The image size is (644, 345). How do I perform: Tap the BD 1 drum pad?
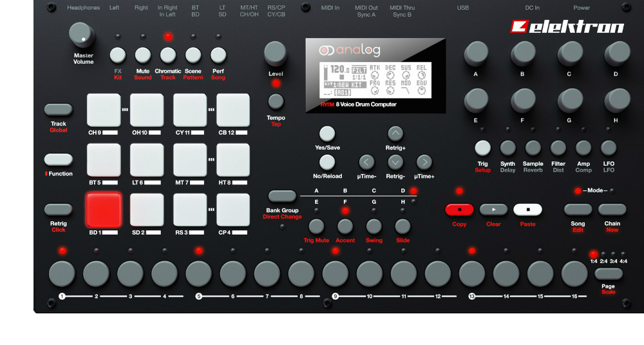click(x=104, y=210)
